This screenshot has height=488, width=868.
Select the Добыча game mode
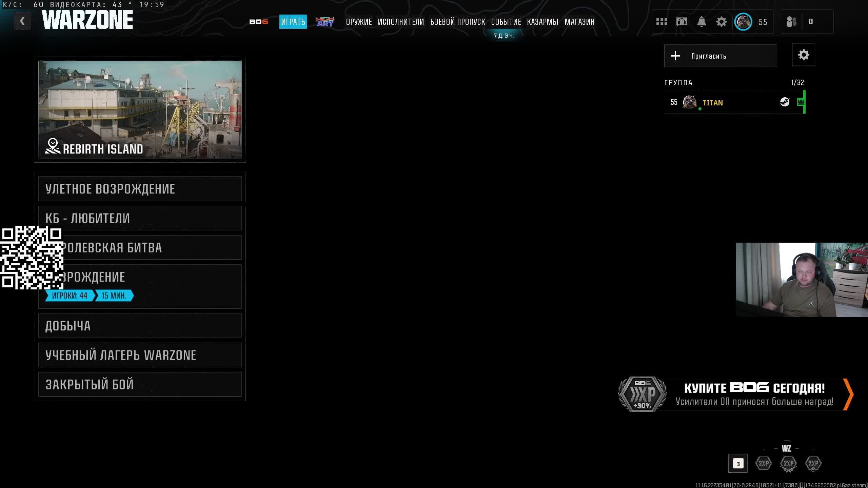click(x=140, y=326)
